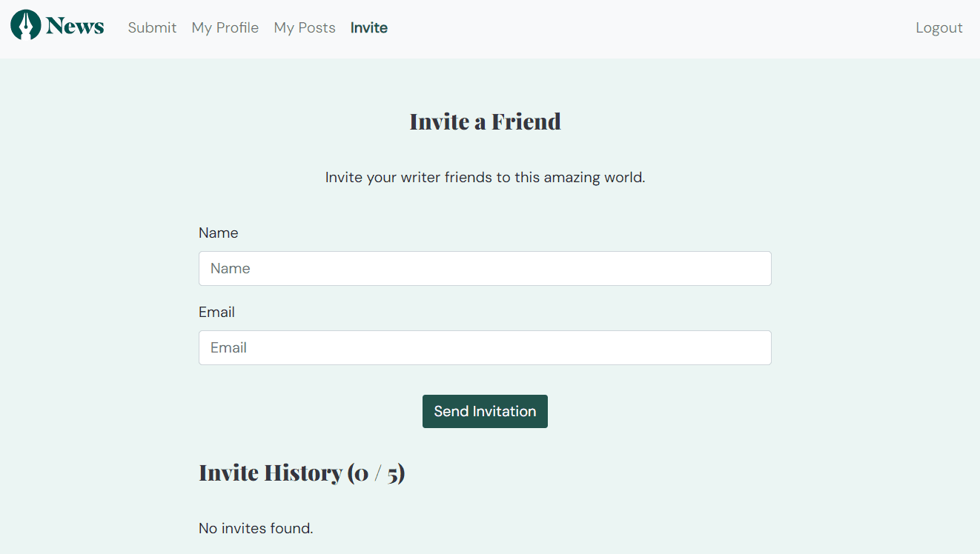Select the Invite nav item

point(368,27)
